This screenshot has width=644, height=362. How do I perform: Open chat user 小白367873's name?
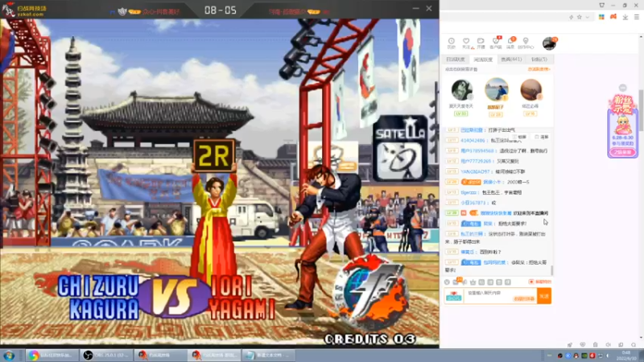tap(473, 203)
